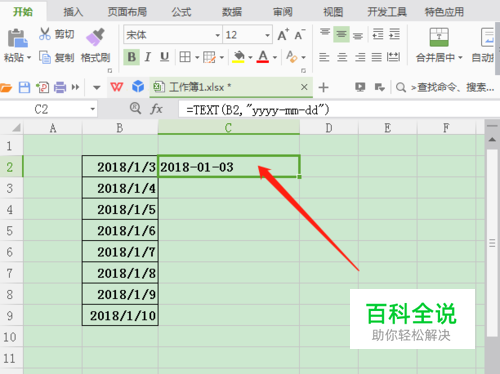Decrease indent icon
The height and width of the screenshot is (374, 500).
point(378,34)
